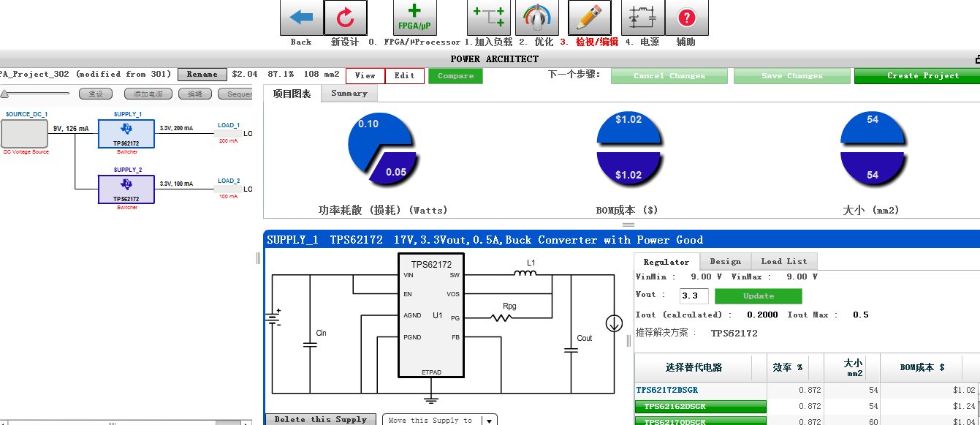980x425 pixels.
Task: Open the Load List tab
Action: (x=784, y=261)
